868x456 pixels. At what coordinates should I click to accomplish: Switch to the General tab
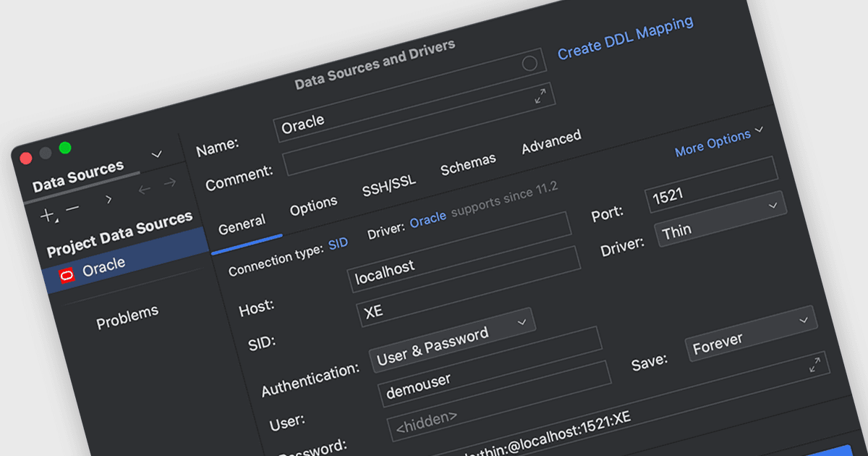point(242,224)
